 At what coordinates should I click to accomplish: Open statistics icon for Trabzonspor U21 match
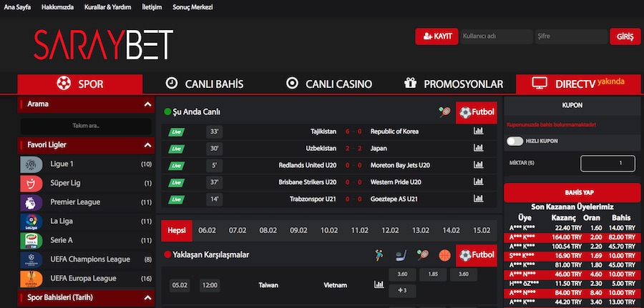click(478, 199)
